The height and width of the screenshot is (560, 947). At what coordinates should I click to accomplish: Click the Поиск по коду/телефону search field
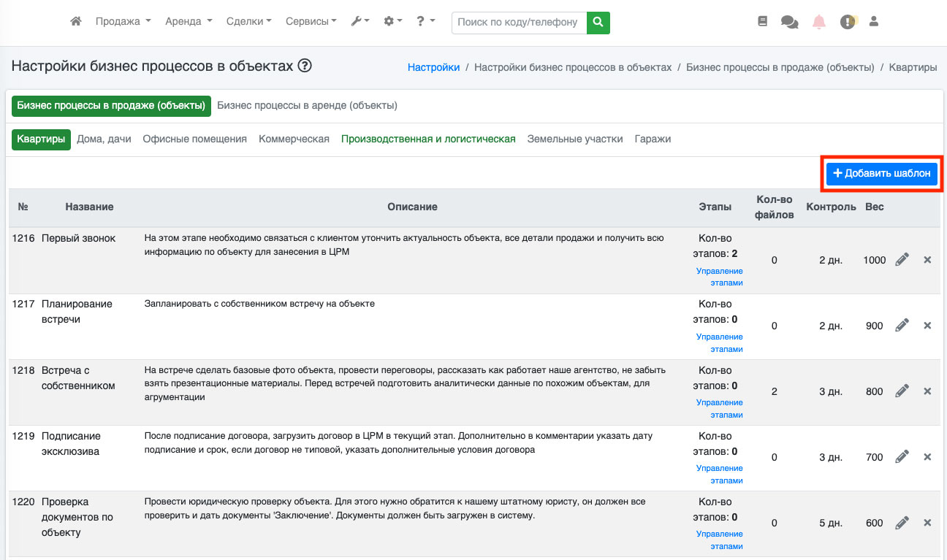[519, 23]
